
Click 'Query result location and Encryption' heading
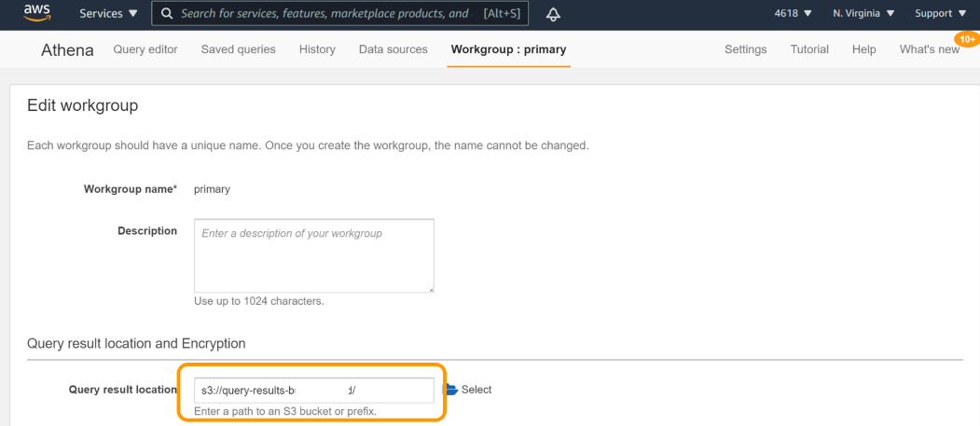point(136,344)
